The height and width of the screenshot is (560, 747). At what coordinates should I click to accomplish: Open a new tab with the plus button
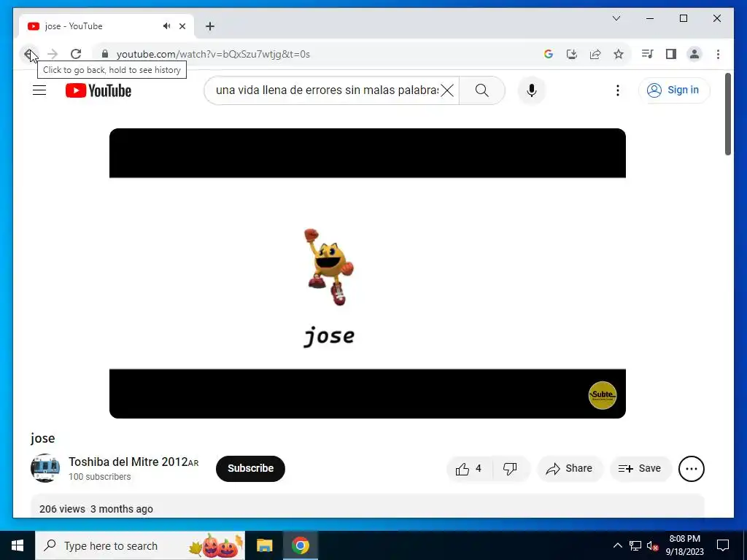[209, 26]
